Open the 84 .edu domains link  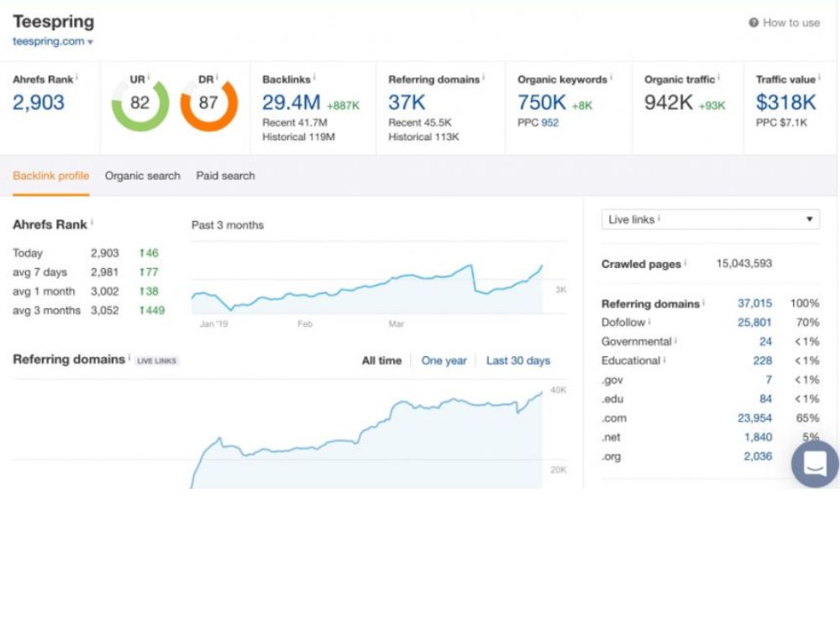(x=765, y=399)
